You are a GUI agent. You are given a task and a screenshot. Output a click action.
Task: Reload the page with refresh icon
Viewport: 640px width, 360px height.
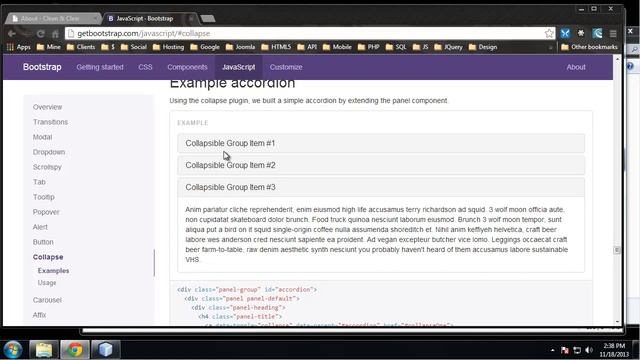(41, 33)
